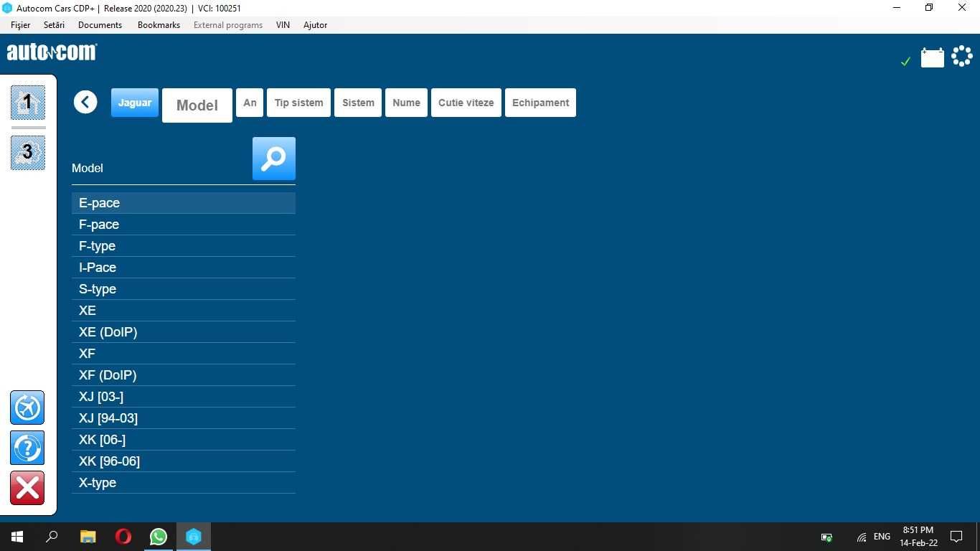Open Windows Start menu
The image size is (980, 551).
click(x=17, y=537)
